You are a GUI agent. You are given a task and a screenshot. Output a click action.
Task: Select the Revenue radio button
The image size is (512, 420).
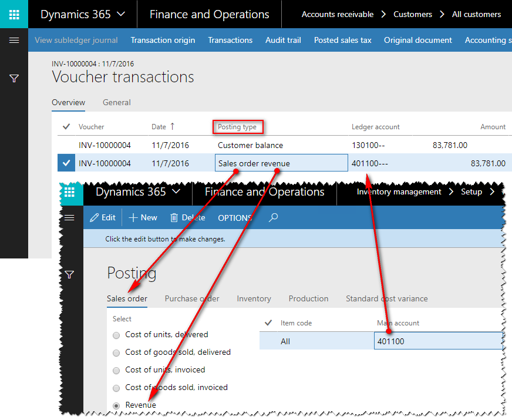(x=116, y=405)
